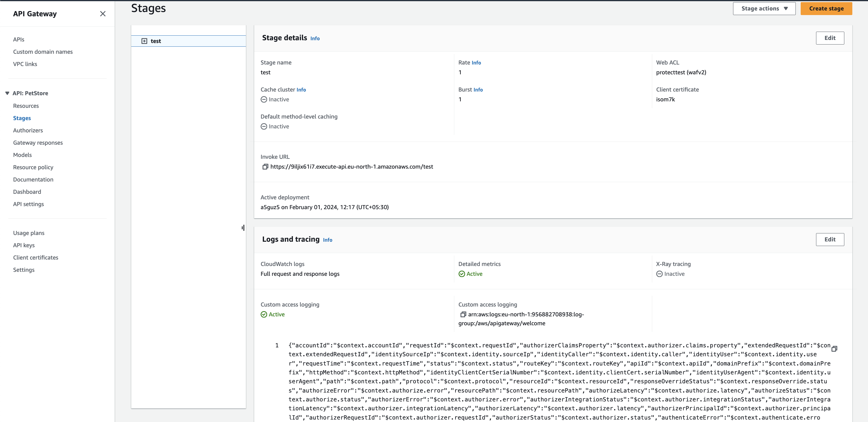Open Client certificates settings
The image size is (868, 422).
click(x=35, y=257)
